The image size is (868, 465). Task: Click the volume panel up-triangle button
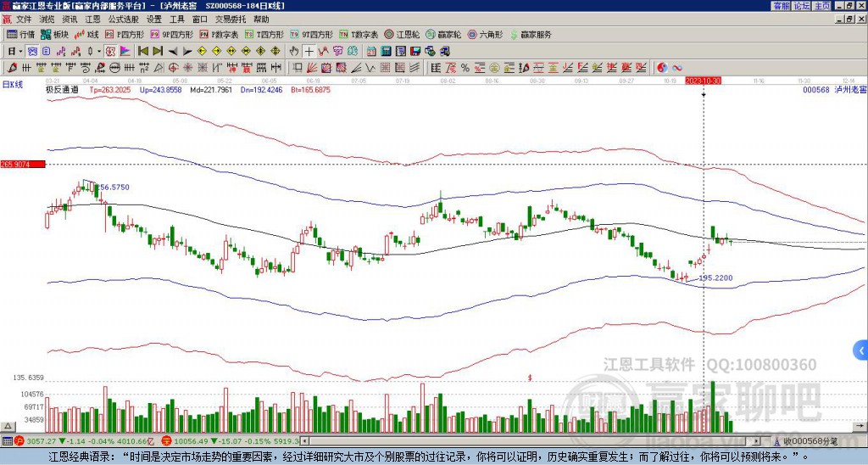tap(8, 427)
